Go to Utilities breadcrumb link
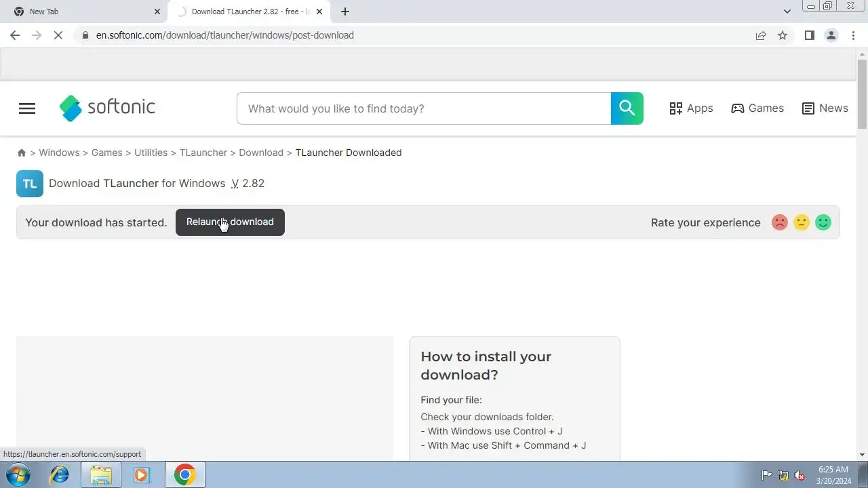The width and height of the screenshot is (868, 488). pyautogui.click(x=151, y=152)
